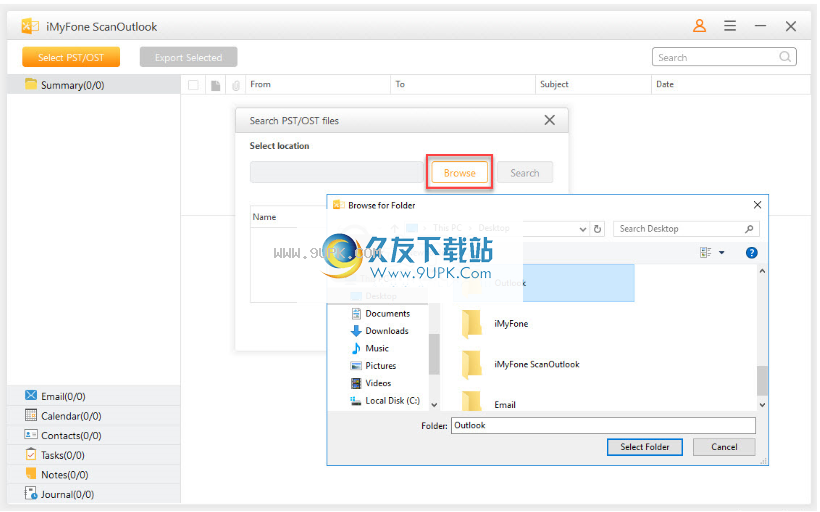Image resolution: width=820 pixels, height=512 pixels.
Task: Click the document type column icon
Action: (x=215, y=85)
